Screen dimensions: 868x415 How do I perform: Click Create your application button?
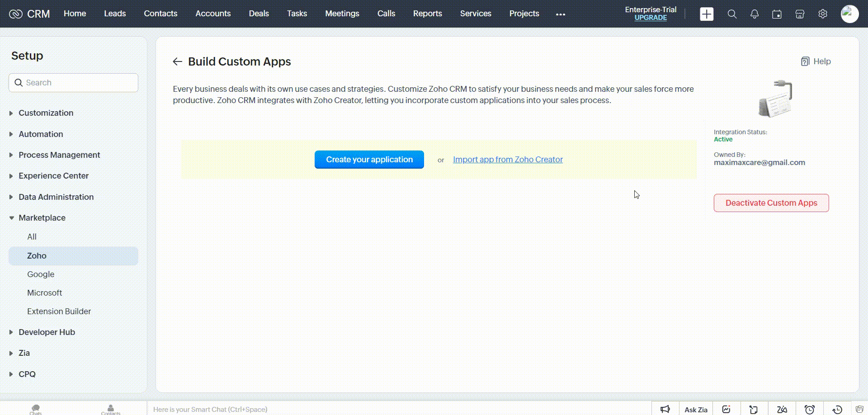tap(369, 160)
